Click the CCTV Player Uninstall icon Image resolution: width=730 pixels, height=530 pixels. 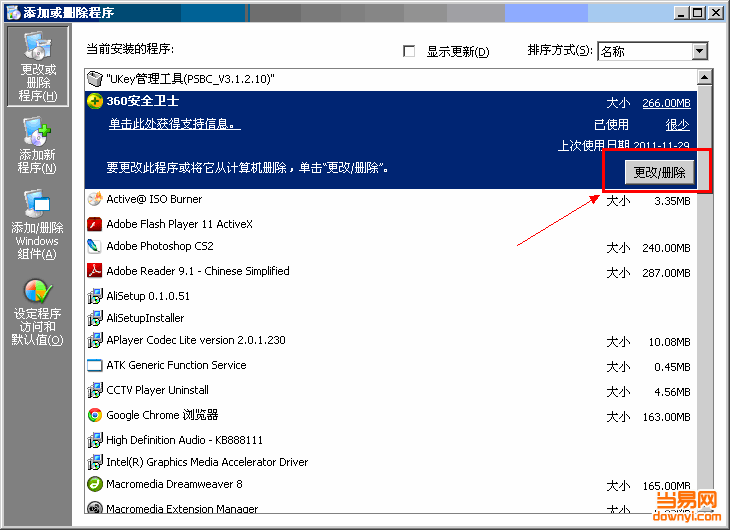(95, 390)
